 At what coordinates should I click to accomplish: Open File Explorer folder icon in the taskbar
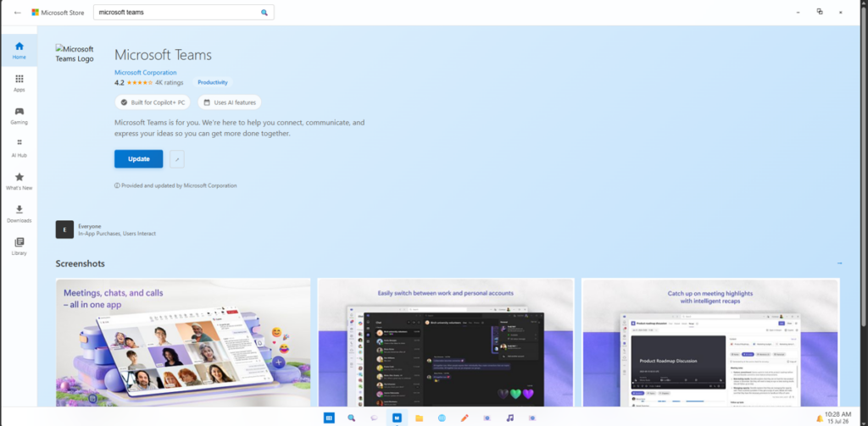(x=419, y=418)
